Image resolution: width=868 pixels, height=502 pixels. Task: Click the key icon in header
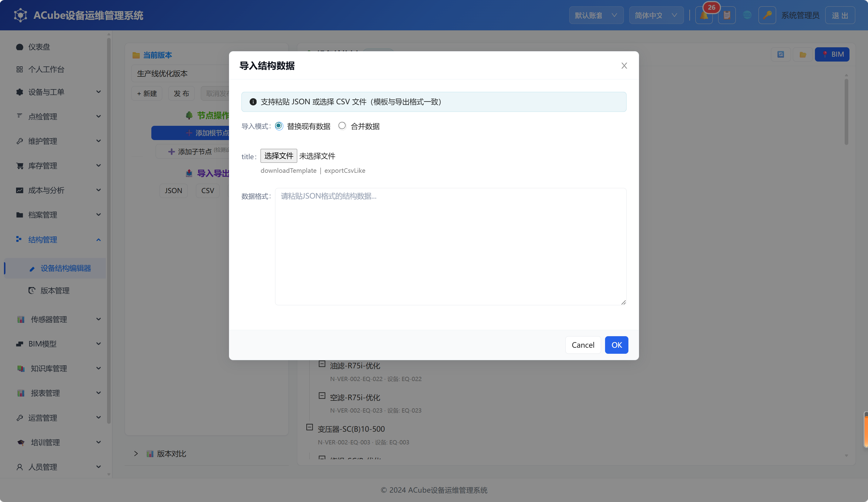tap(767, 15)
